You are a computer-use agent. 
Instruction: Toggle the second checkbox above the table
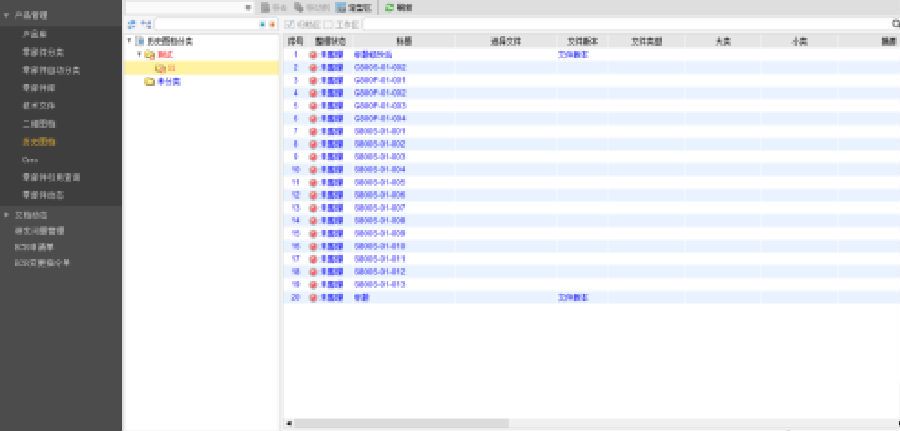click(327, 23)
